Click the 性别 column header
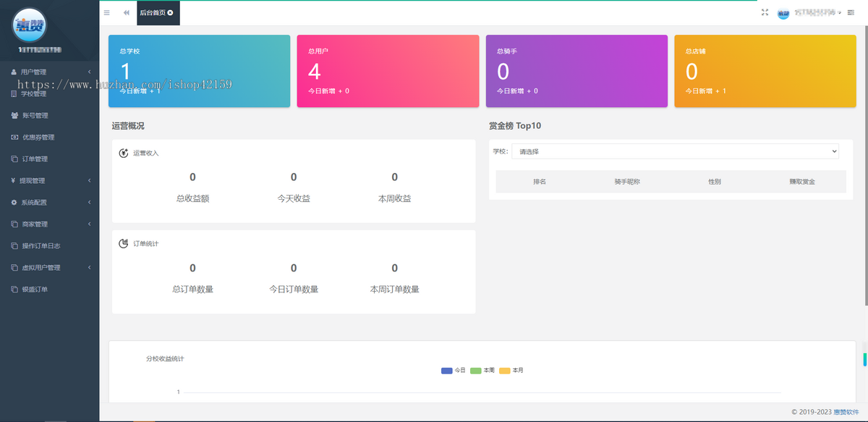The image size is (868, 422). tap(715, 182)
